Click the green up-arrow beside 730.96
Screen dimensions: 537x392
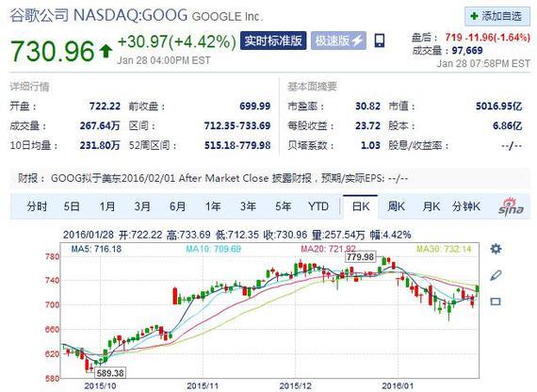point(106,51)
